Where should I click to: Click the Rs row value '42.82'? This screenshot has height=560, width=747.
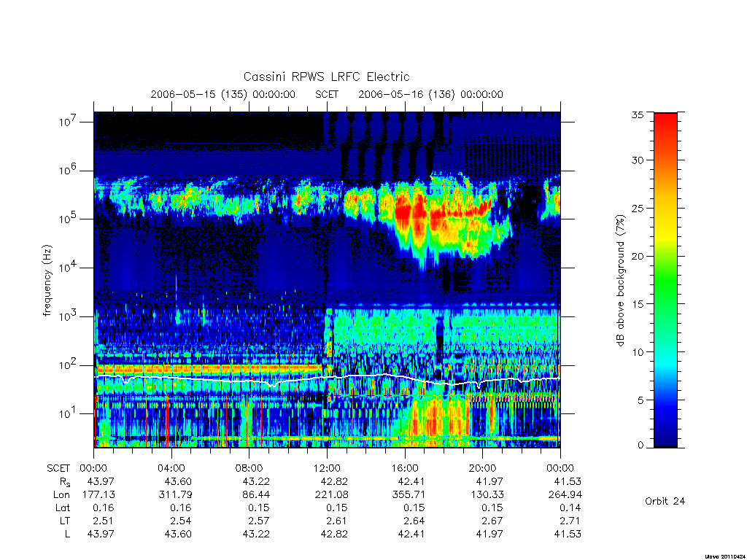[334, 481]
